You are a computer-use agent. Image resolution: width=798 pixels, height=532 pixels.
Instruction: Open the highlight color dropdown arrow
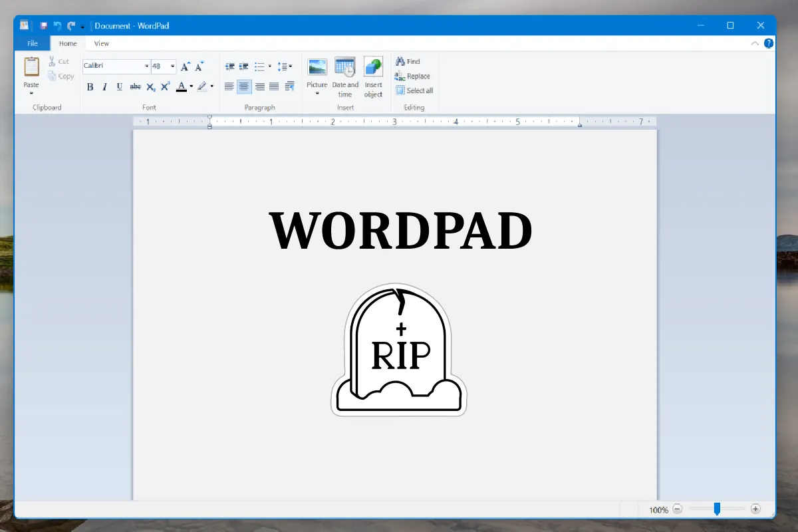click(211, 86)
